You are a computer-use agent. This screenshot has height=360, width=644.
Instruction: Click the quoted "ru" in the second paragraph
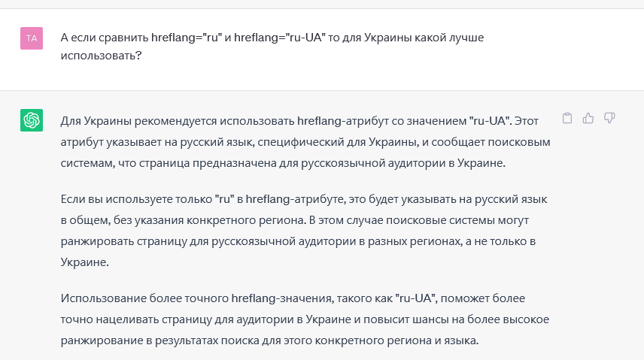click(x=223, y=199)
